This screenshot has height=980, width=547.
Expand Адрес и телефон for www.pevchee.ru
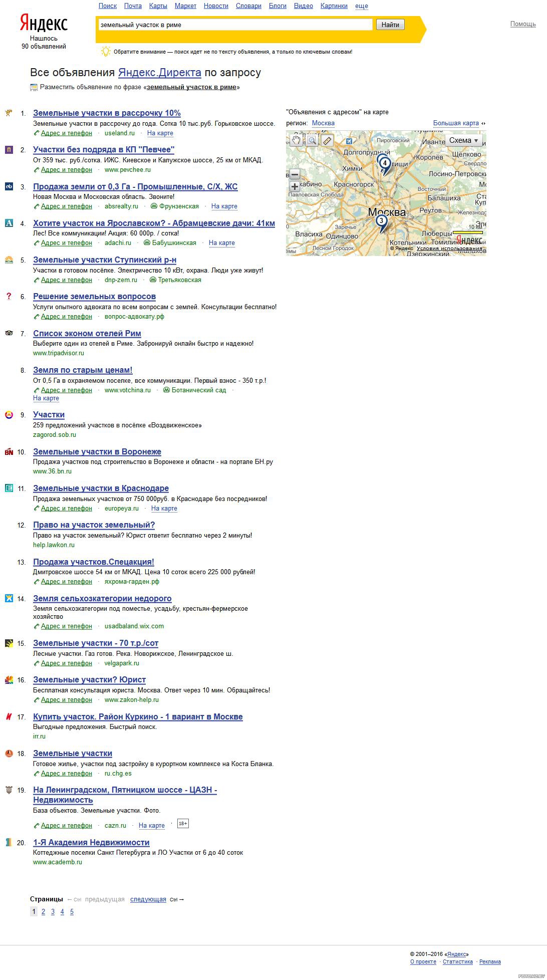point(67,170)
